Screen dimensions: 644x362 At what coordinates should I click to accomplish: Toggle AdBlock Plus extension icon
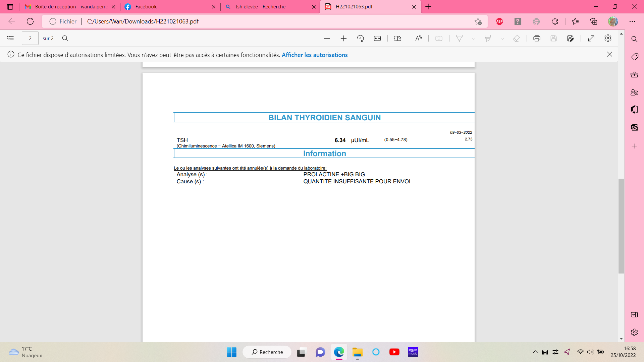[499, 21]
